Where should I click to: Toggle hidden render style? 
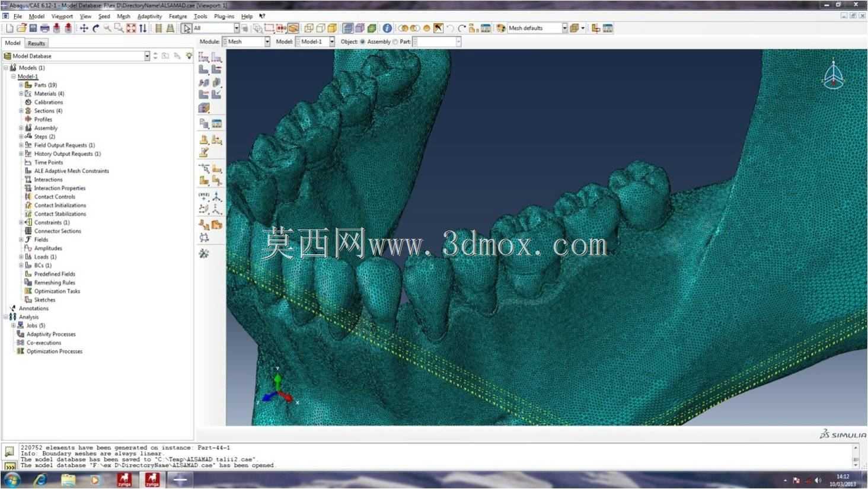click(320, 28)
